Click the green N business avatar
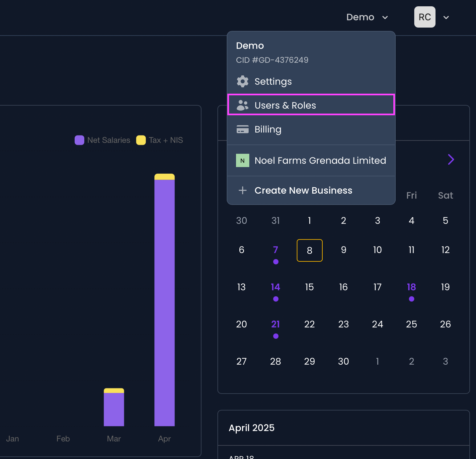The width and height of the screenshot is (476, 459). point(243,160)
